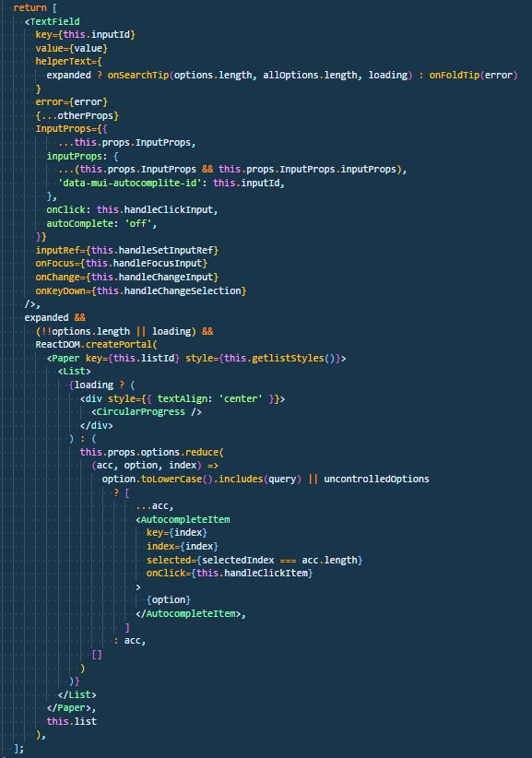Select the 'onClick: this.handleClickInput,' line
This screenshot has width=532, height=758.
coord(132,210)
